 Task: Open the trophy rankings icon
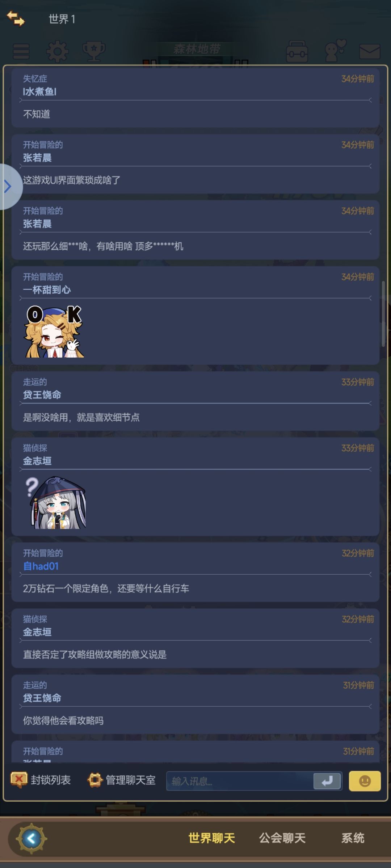[x=94, y=51]
